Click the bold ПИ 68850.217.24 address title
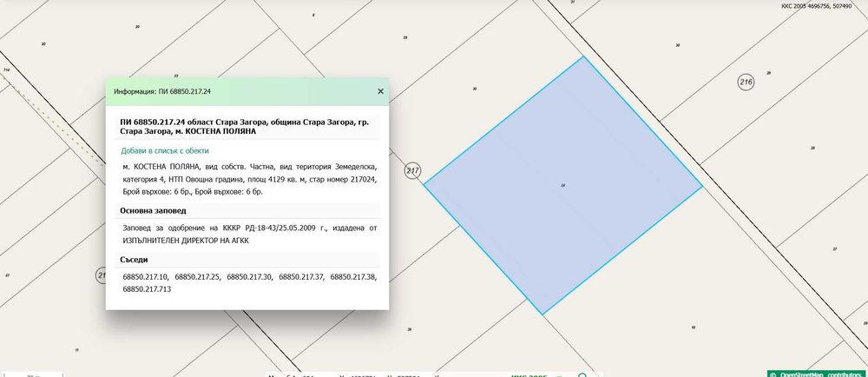868x377 pixels. 244,127
